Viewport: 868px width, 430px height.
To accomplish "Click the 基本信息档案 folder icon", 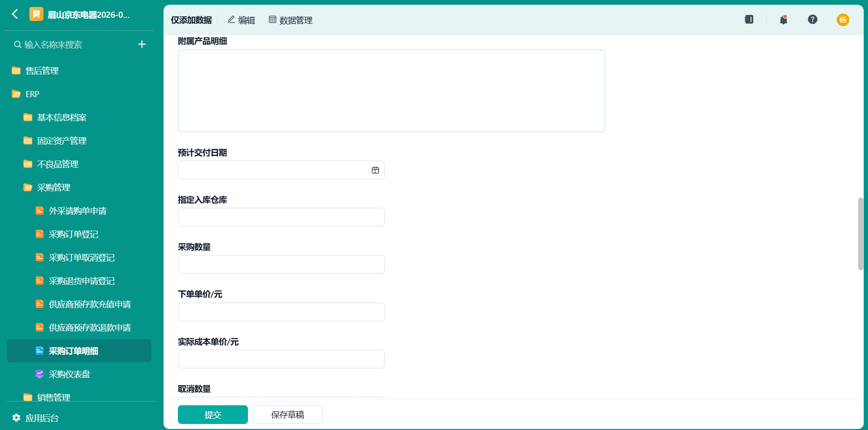I will 28,117.
